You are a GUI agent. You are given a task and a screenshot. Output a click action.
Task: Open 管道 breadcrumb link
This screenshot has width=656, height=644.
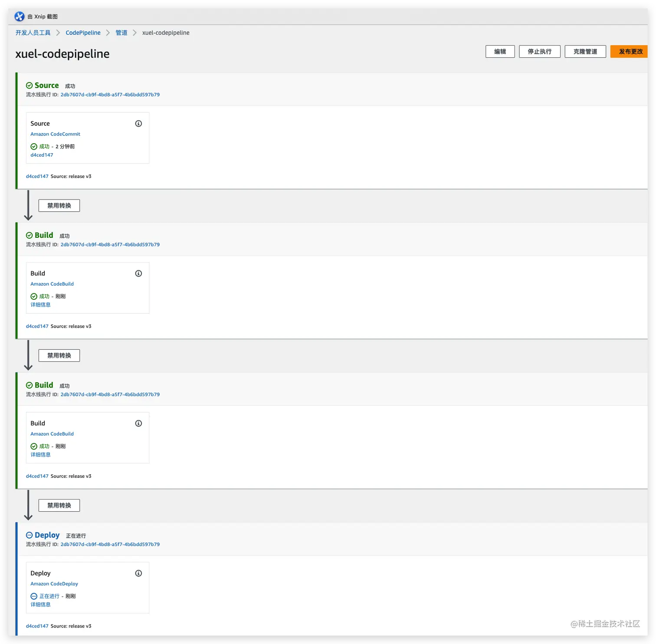tap(121, 33)
